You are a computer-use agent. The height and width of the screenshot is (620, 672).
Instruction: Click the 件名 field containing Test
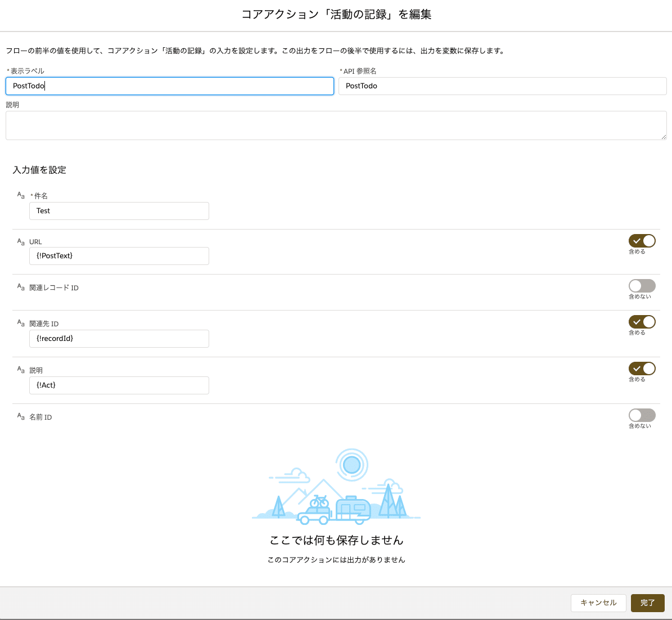coord(119,211)
